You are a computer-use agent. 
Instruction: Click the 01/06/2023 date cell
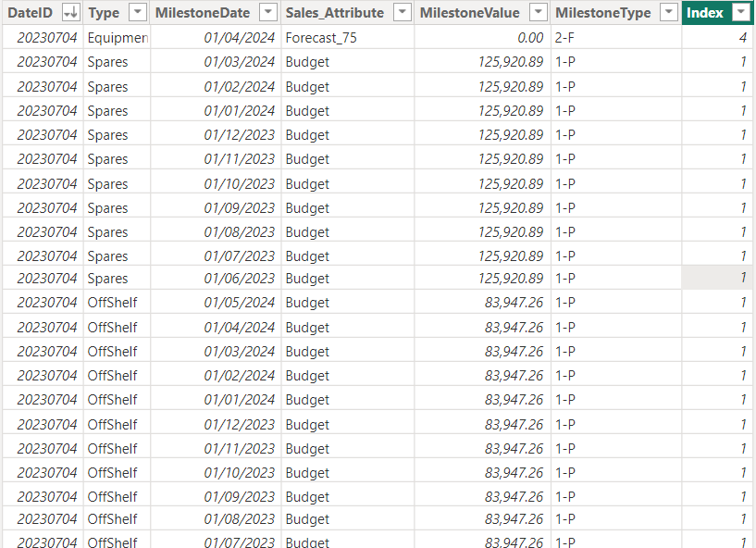coord(216,279)
